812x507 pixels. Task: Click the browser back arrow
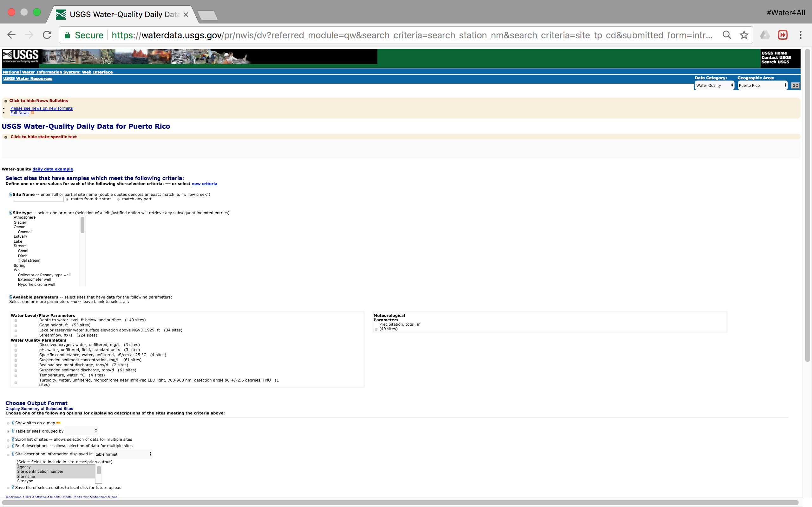coord(11,35)
